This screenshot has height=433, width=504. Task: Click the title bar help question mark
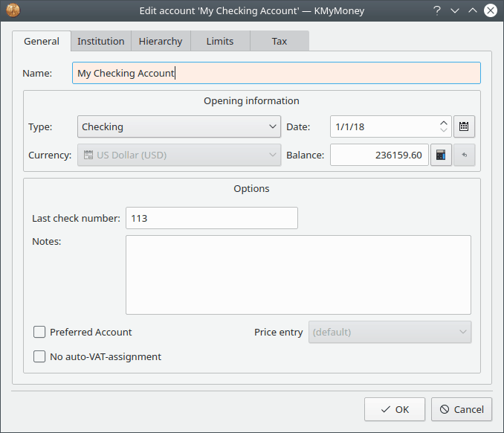437,10
